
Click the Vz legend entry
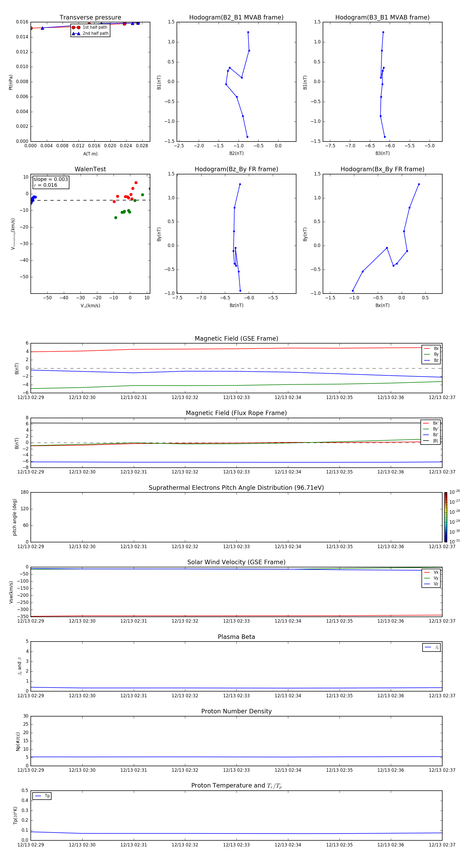point(431,584)
